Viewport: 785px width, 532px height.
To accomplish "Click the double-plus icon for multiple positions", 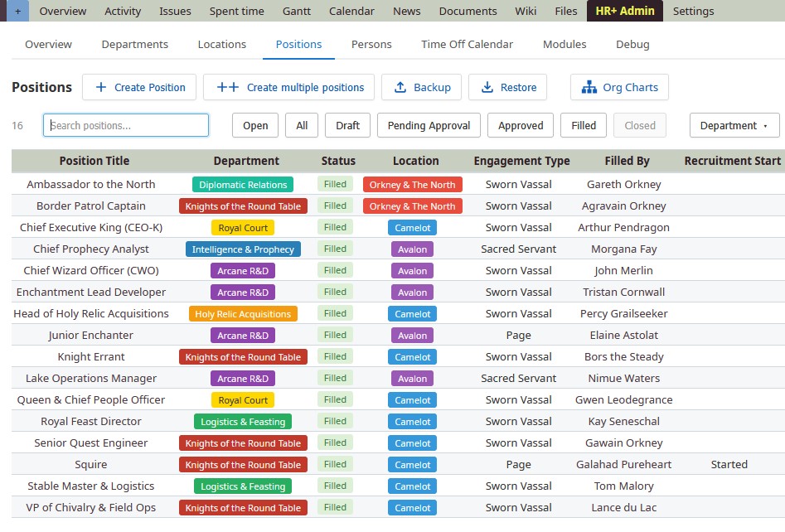I will [x=228, y=87].
